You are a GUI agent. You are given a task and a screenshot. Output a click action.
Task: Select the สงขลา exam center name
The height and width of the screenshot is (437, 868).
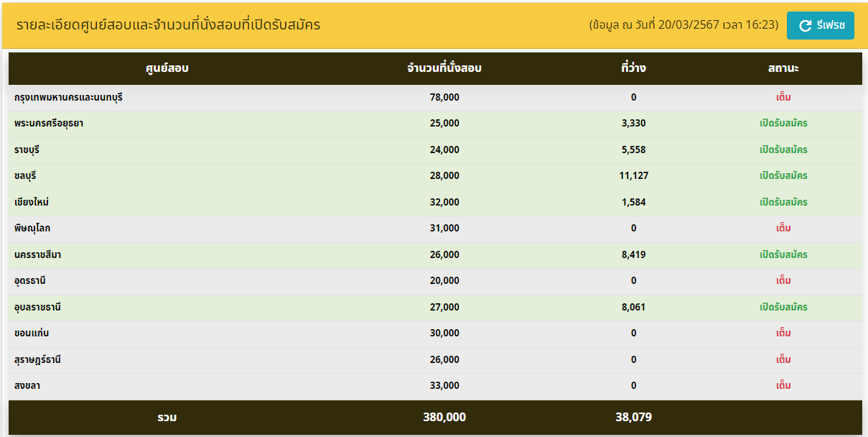tap(27, 385)
